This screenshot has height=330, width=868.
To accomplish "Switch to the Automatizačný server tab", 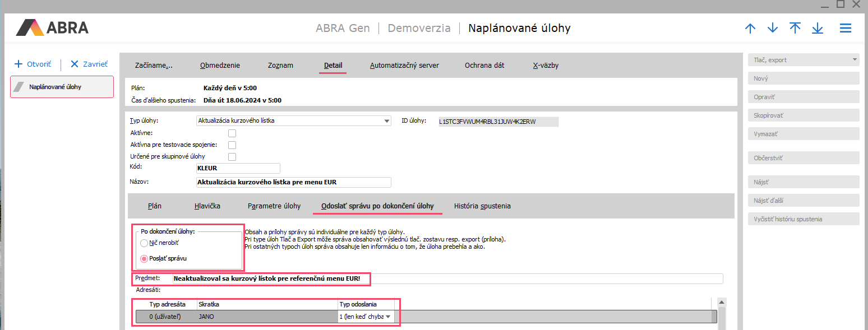I will (x=404, y=66).
